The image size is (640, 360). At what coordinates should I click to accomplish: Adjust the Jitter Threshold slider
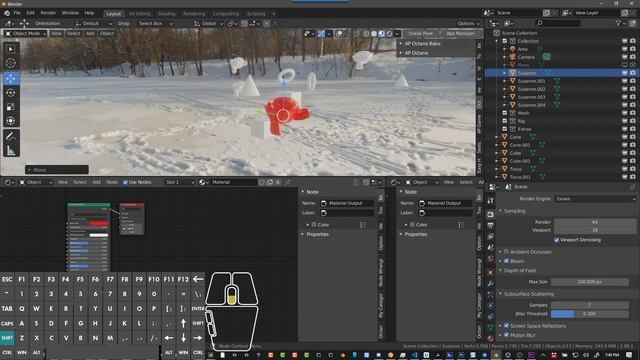pos(589,314)
